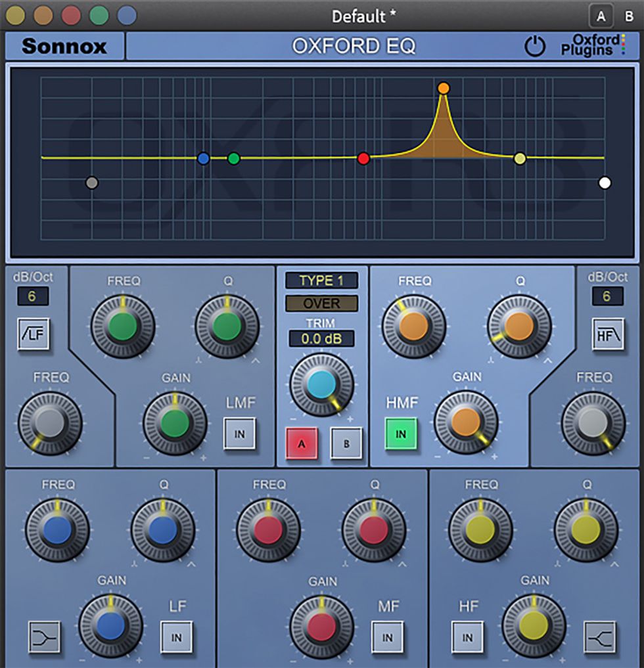Enable the HF band IN button
Viewport: 644px width, 668px height.
click(x=467, y=637)
